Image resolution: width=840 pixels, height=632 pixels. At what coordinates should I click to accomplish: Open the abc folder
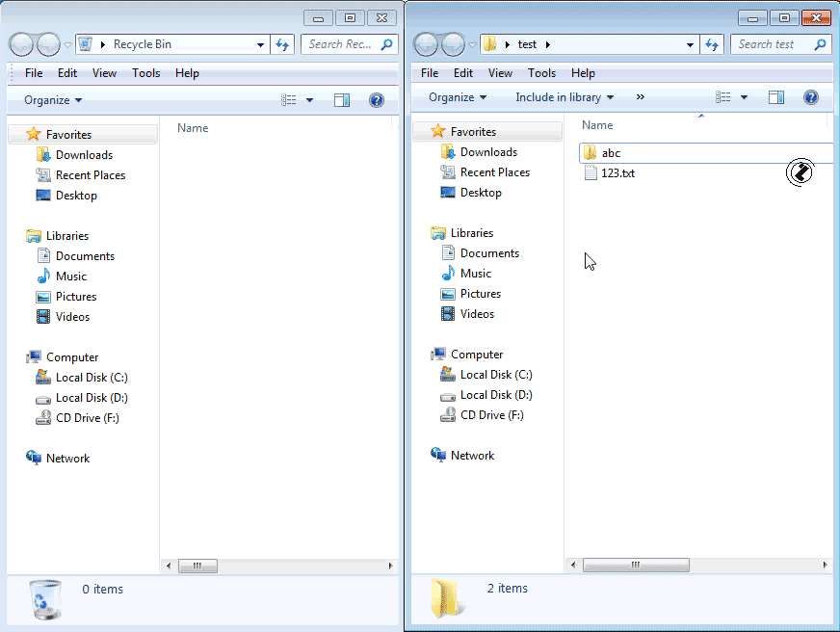[x=611, y=153]
